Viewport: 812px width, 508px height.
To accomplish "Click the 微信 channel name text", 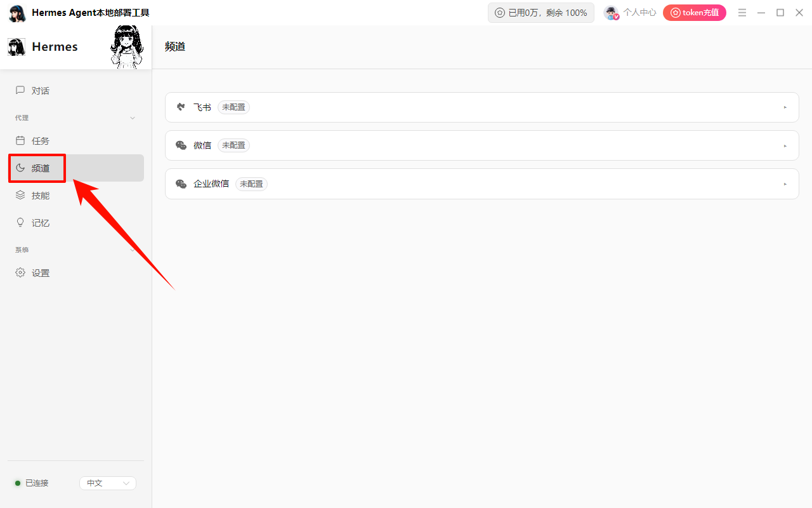I will tap(202, 145).
